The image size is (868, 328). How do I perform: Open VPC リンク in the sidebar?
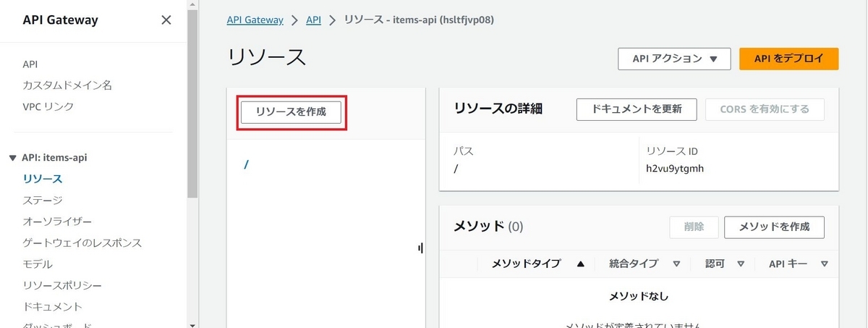click(48, 106)
